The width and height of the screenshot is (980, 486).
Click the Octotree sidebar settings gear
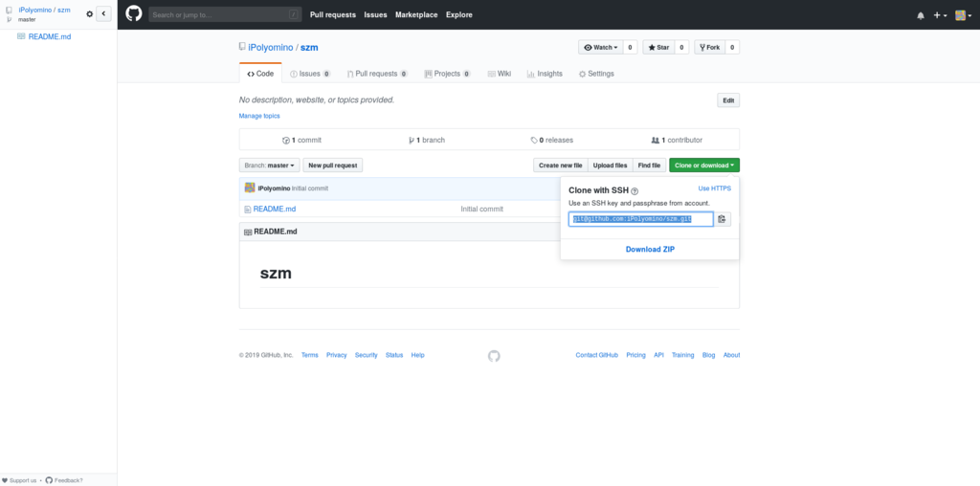coord(89,13)
